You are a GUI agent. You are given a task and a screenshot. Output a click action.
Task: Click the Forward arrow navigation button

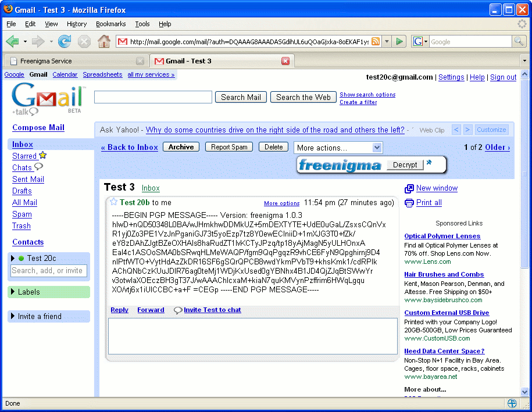(x=38, y=41)
